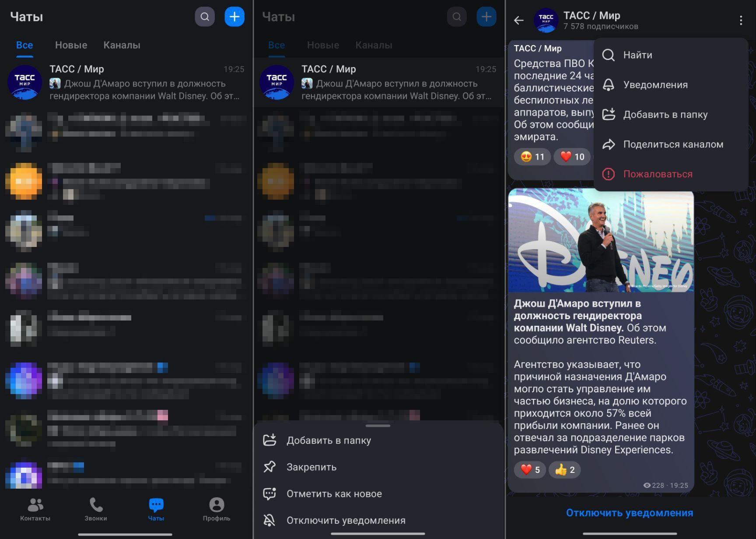Open Профиль in the bottom navigation
This screenshot has width=756, height=539.
[x=217, y=510]
